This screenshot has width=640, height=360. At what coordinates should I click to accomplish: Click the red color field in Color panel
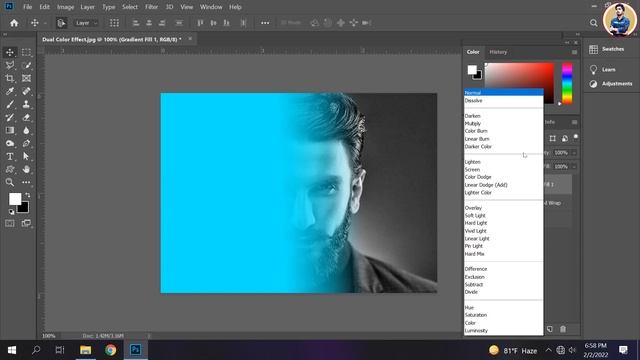[x=519, y=76]
